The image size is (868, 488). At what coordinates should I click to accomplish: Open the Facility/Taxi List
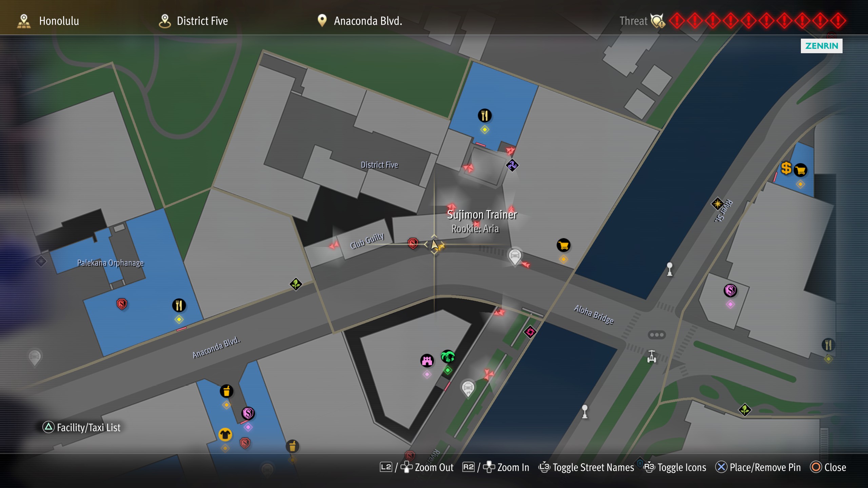(x=81, y=427)
